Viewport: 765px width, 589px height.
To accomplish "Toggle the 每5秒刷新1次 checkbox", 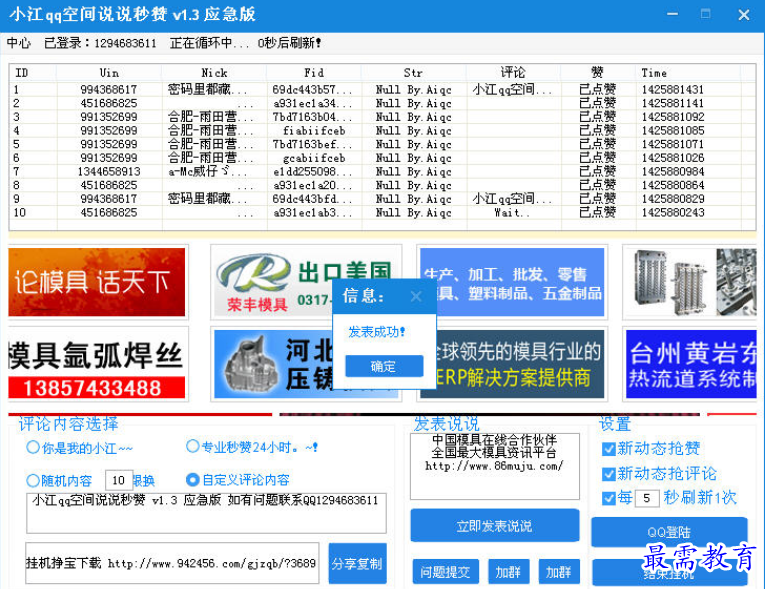I will pos(608,498).
